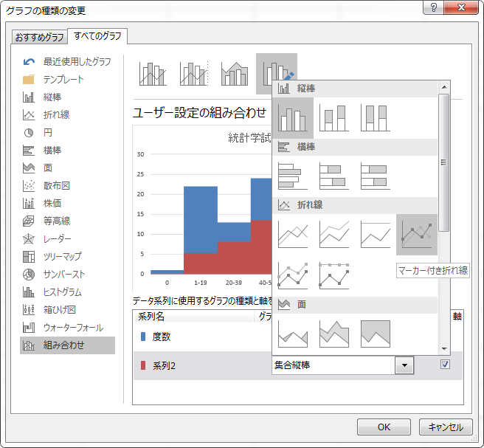Select line with markers chart icon

point(417,235)
